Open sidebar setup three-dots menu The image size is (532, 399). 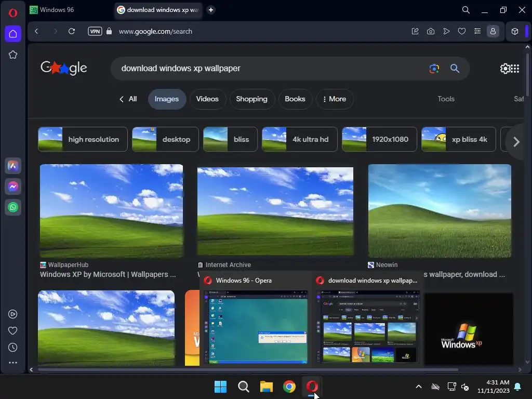coord(13,363)
